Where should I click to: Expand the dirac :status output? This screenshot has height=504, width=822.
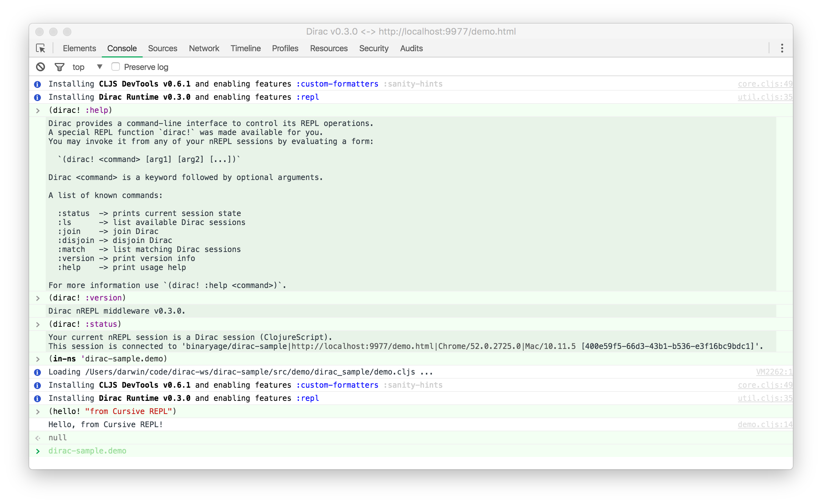pyautogui.click(x=38, y=324)
